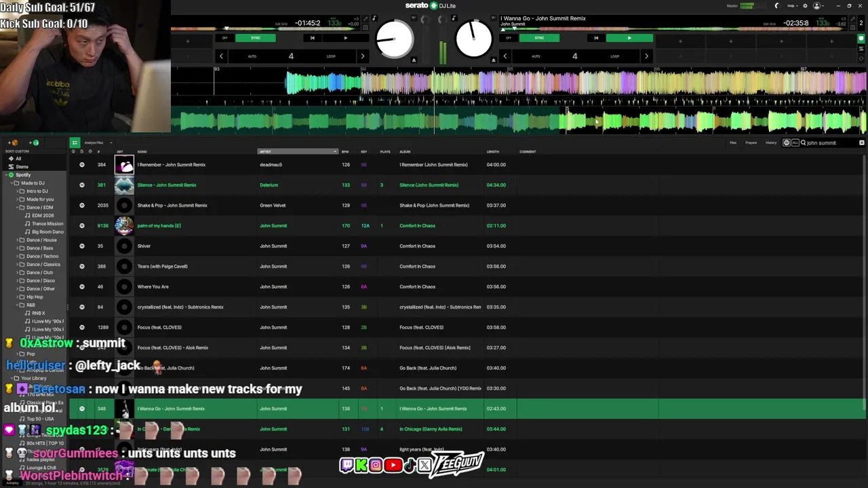868x488 pixels.
Task: Album art of Silence - John Summit Remix
Action: [124, 185]
